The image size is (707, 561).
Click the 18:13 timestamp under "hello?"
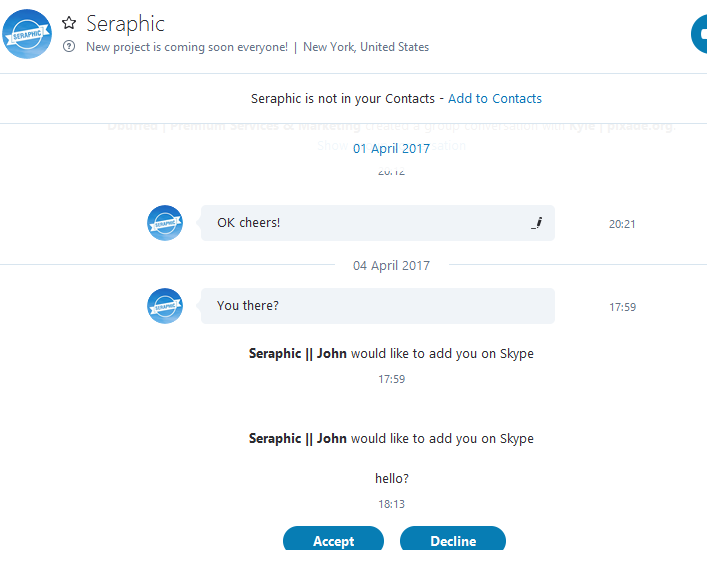click(x=391, y=505)
